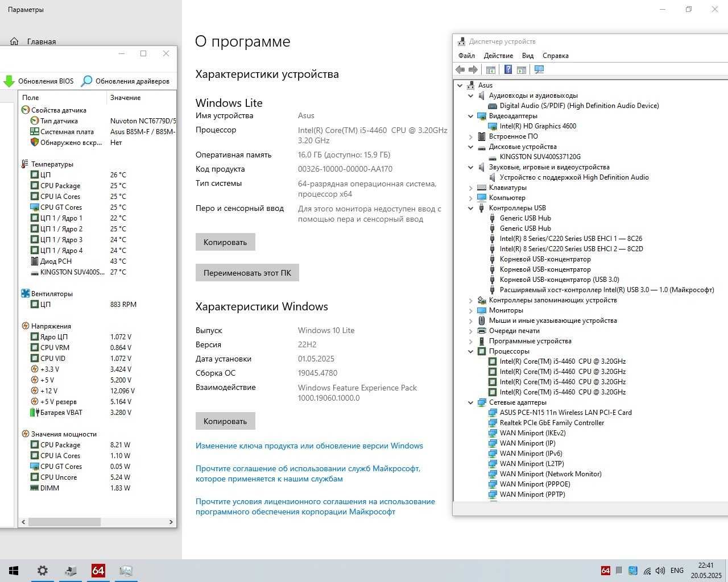The image size is (728, 582).
Task: Select DIMM power value row
Action: click(97, 488)
